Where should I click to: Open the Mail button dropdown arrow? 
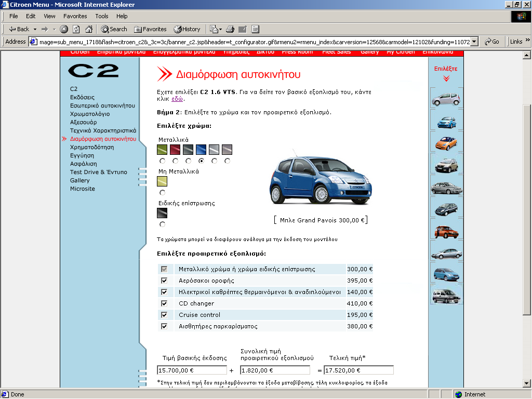220,30
